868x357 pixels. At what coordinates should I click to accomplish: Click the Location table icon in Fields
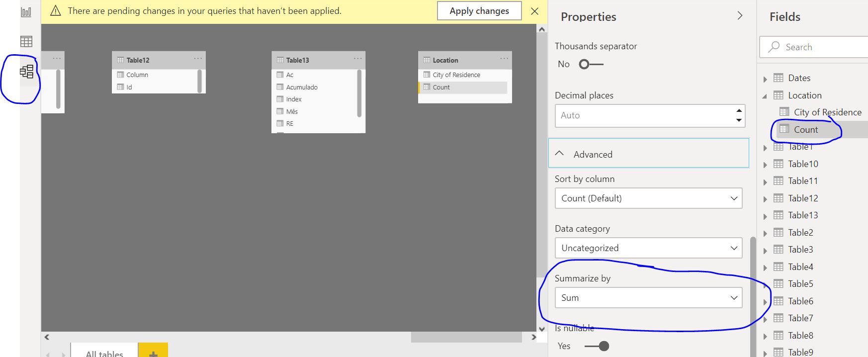click(779, 95)
